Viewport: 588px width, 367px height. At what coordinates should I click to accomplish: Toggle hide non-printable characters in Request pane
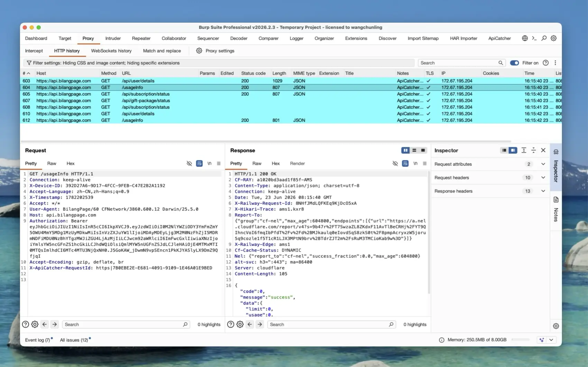coord(189,163)
